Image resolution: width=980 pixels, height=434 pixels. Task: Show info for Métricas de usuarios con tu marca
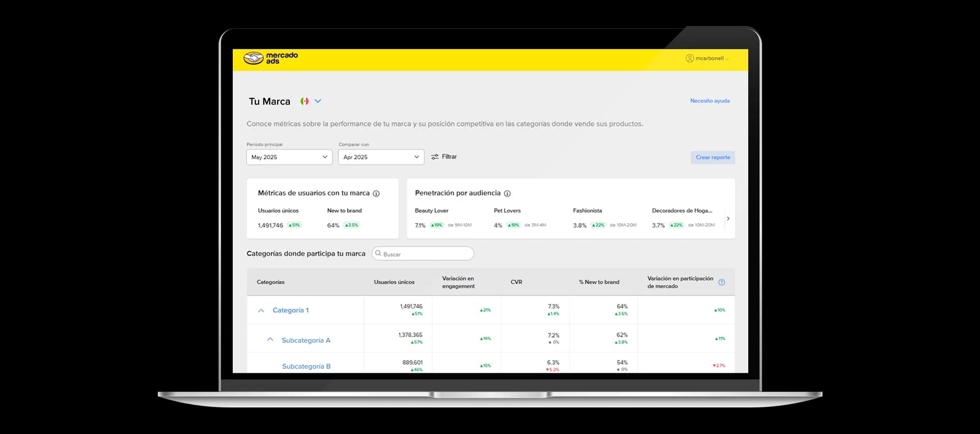click(376, 194)
